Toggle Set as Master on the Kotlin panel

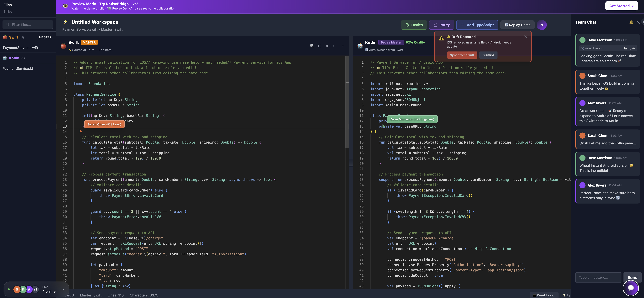coord(391,42)
